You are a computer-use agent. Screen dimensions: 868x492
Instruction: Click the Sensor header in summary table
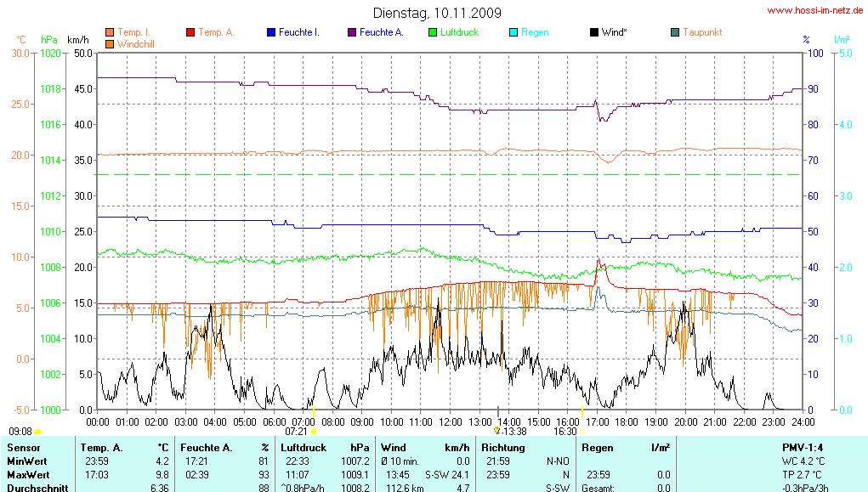click(x=24, y=447)
